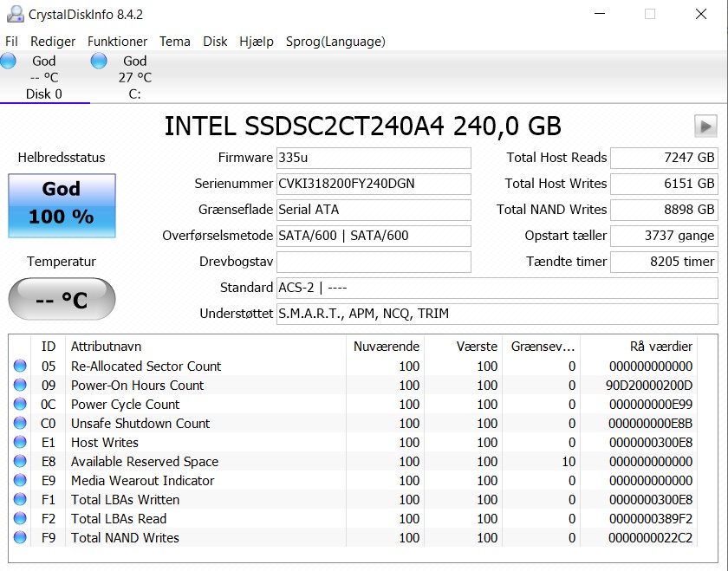Open the Funktioner menu
The width and height of the screenshot is (728, 571).
click(117, 42)
